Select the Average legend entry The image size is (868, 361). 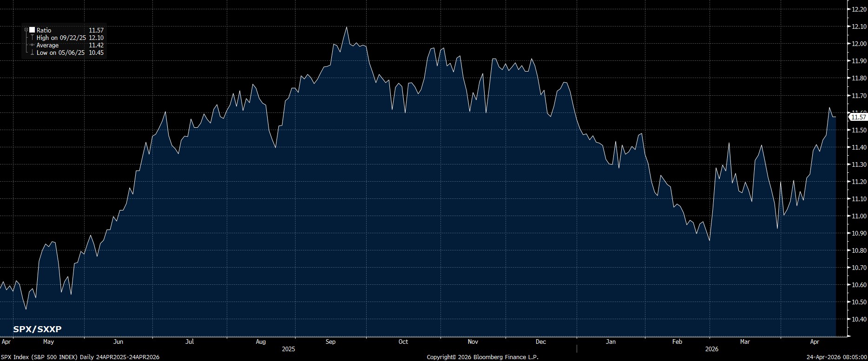(x=47, y=45)
